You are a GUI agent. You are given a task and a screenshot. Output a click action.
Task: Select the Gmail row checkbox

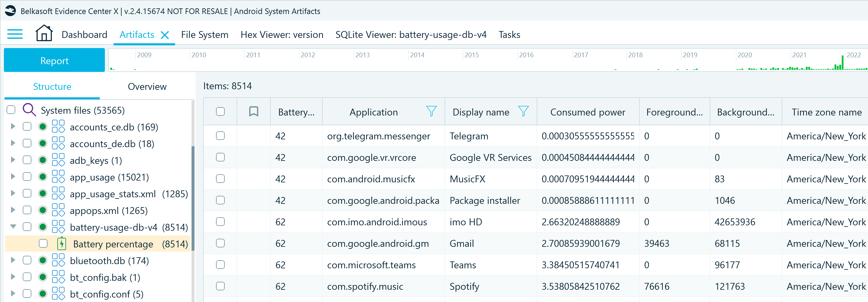point(221,243)
